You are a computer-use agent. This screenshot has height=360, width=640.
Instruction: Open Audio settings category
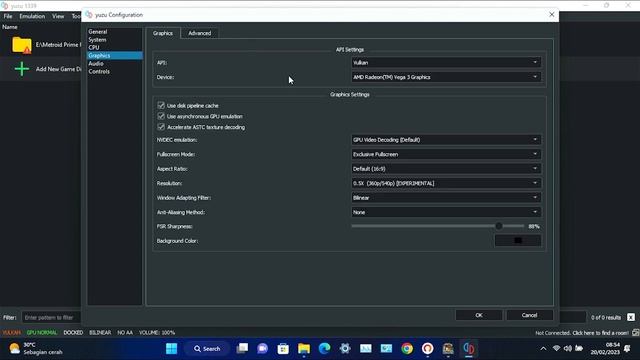(x=96, y=63)
